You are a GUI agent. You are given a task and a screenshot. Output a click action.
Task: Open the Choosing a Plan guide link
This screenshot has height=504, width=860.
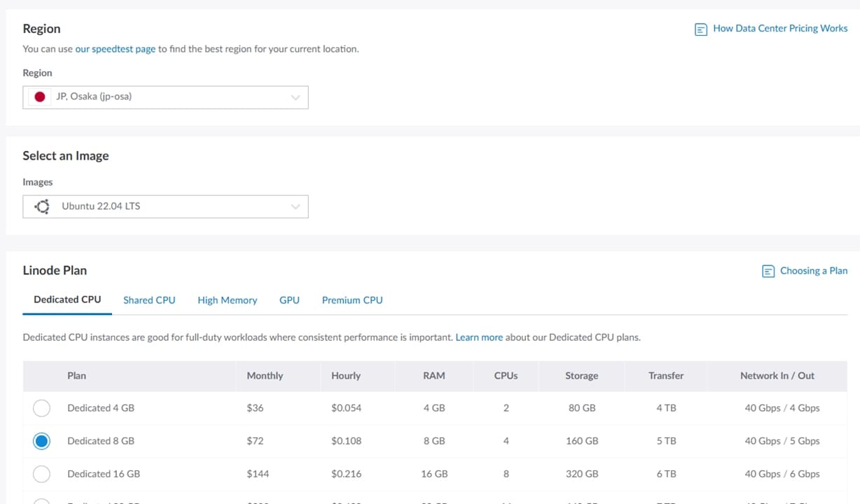813,271
